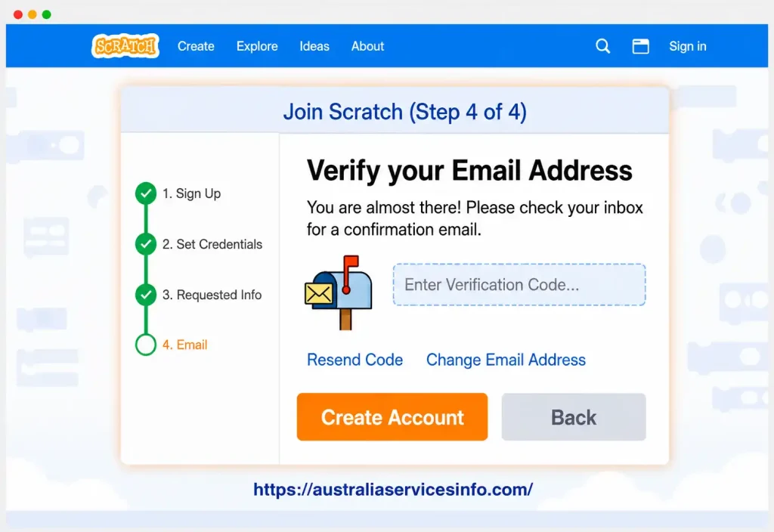Click the Scratch logo

(x=125, y=46)
